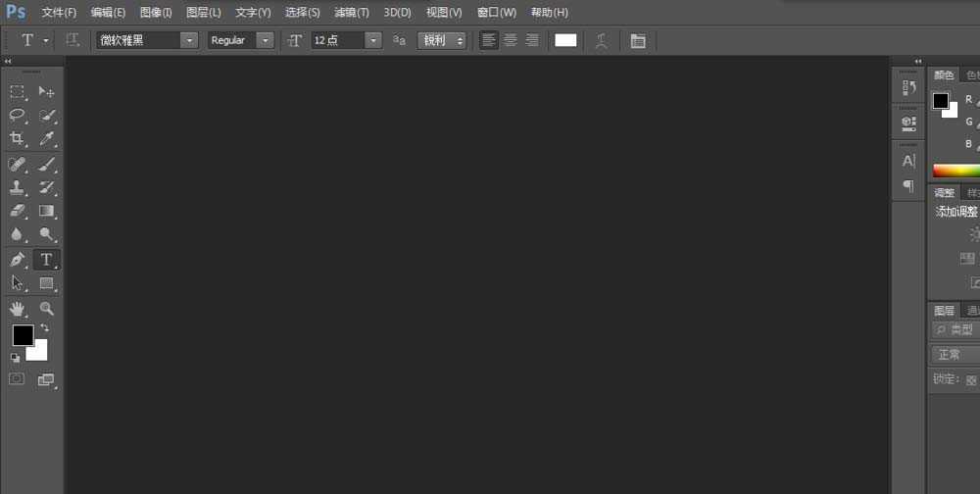Open the Character panel icon
The height and width of the screenshot is (494, 980).
point(908,161)
